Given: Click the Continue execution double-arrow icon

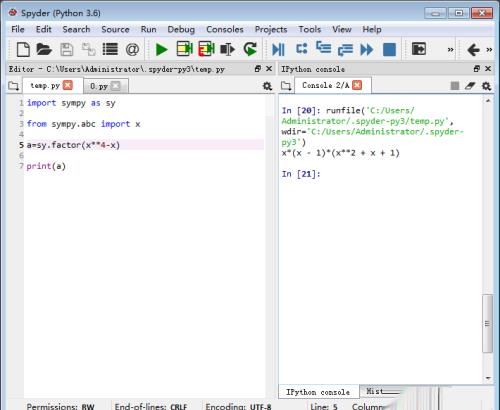Looking at the screenshot, I should (x=367, y=50).
